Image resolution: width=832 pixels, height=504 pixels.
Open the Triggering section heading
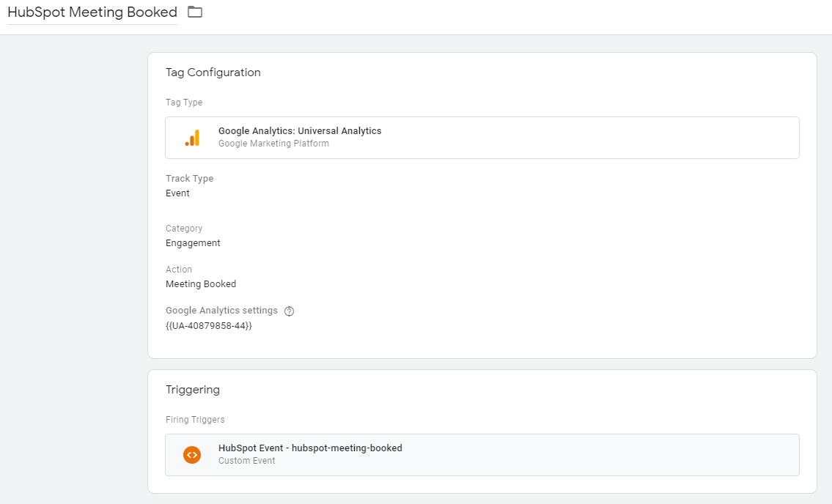[193, 390]
